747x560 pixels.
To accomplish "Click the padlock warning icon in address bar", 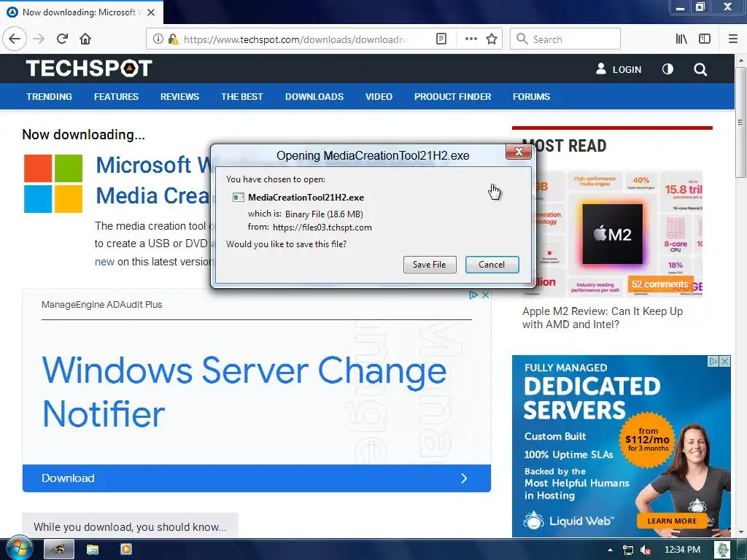I will click(x=173, y=39).
